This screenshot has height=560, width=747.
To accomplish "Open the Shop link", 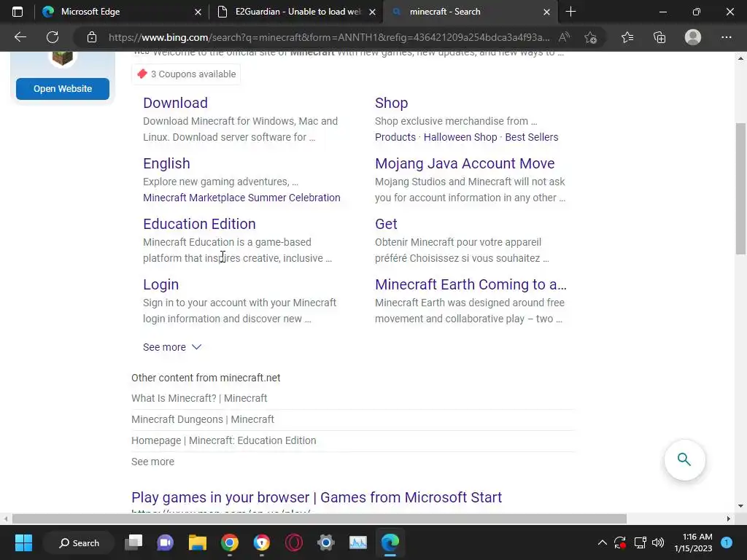I will pos(391,103).
